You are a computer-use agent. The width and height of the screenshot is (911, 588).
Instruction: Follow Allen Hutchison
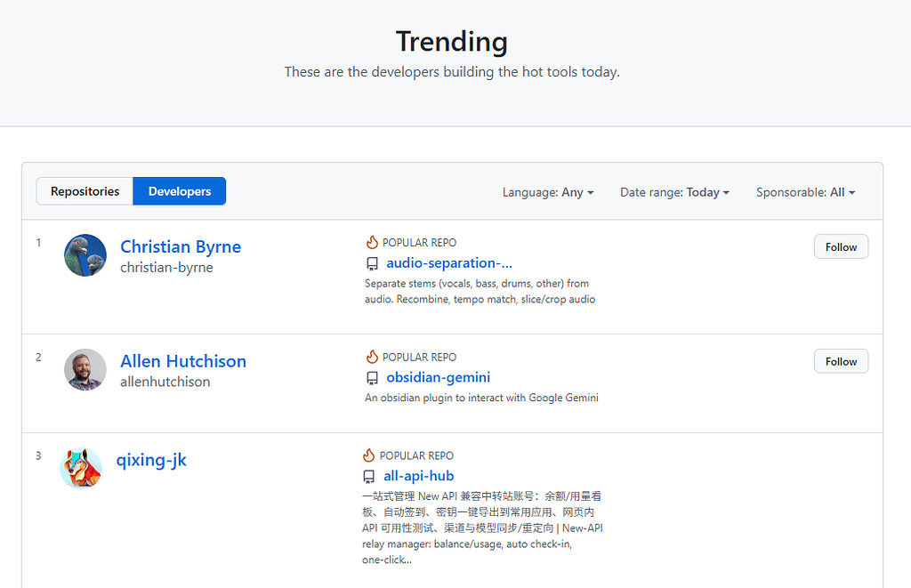click(x=841, y=361)
